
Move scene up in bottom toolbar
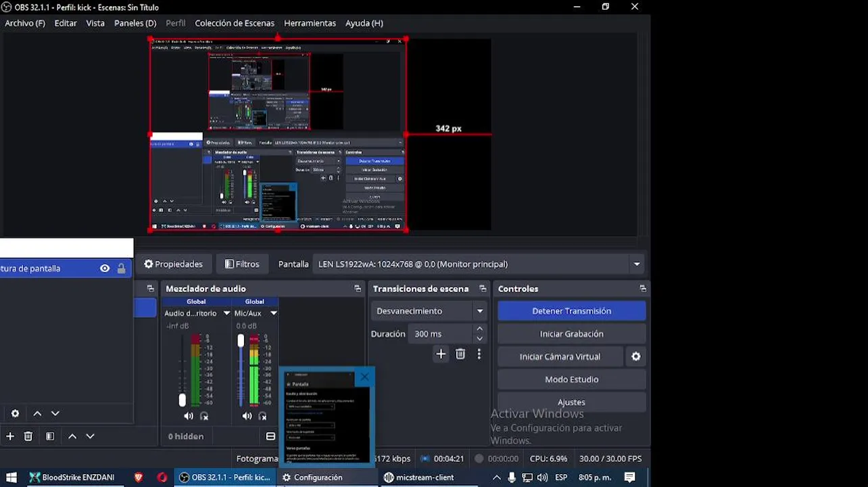coord(72,436)
